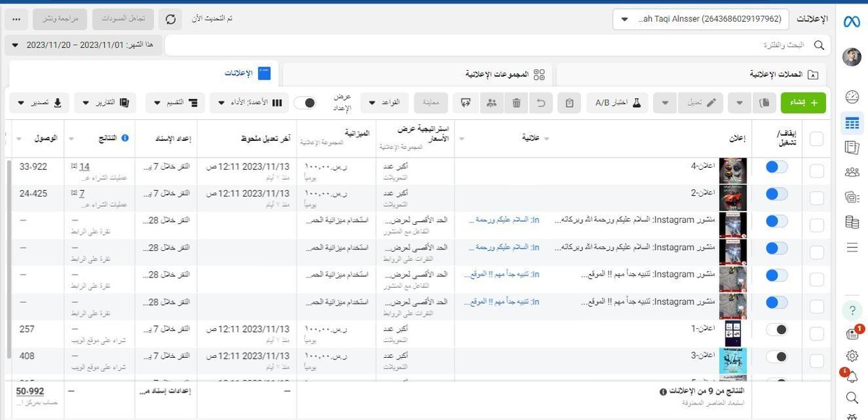Click the green إنشاء button
868x420 pixels.
(804, 103)
